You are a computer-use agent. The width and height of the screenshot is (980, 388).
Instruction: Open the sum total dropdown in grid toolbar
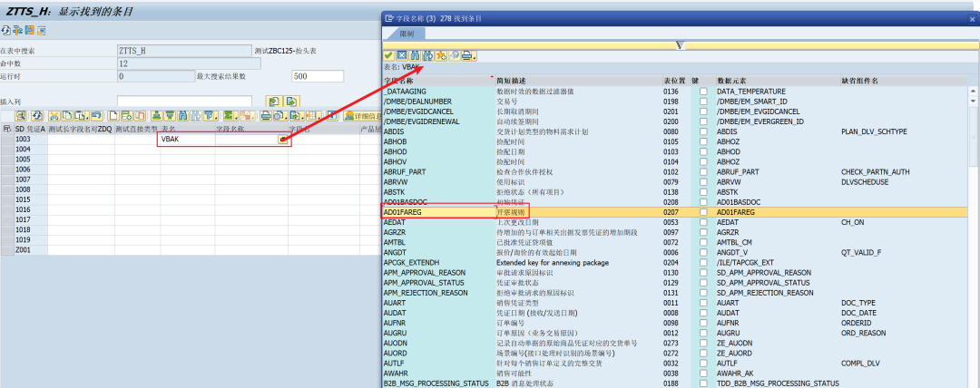pos(236,118)
